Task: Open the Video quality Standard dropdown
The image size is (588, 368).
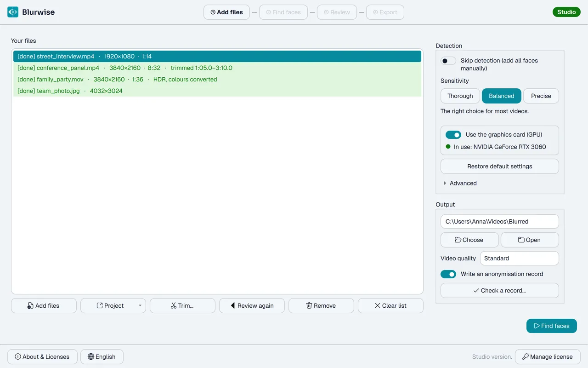Action: [x=520, y=258]
